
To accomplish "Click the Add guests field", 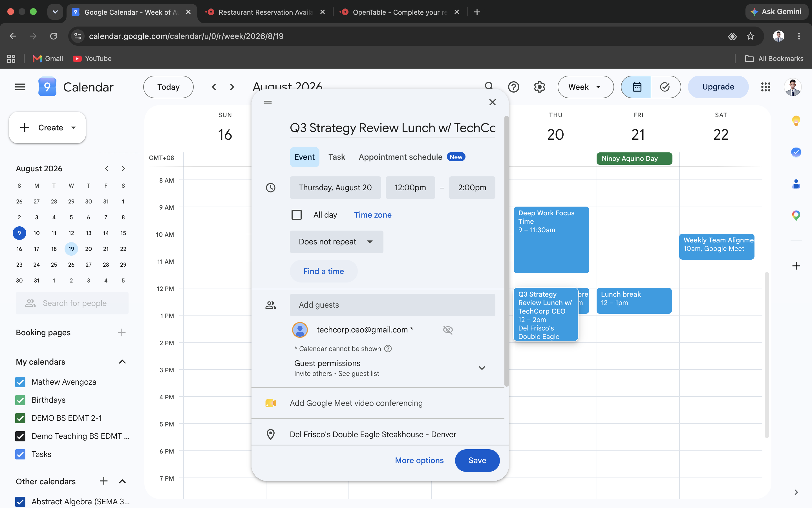I will click(392, 305).
